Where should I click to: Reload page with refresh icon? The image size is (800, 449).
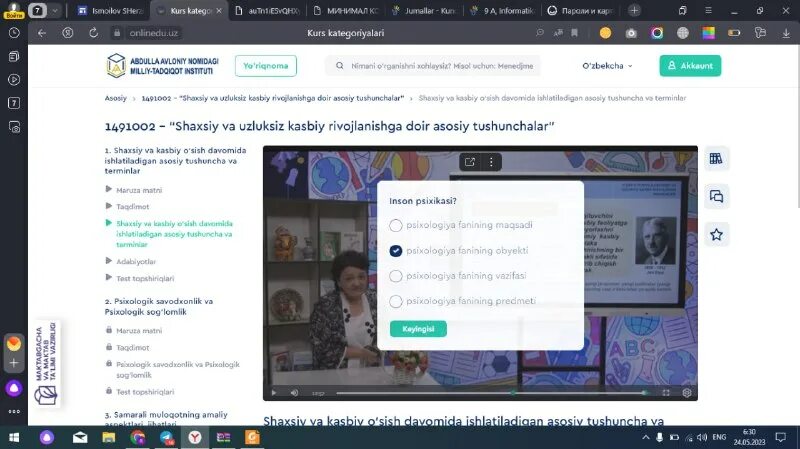tap(93, 33)
